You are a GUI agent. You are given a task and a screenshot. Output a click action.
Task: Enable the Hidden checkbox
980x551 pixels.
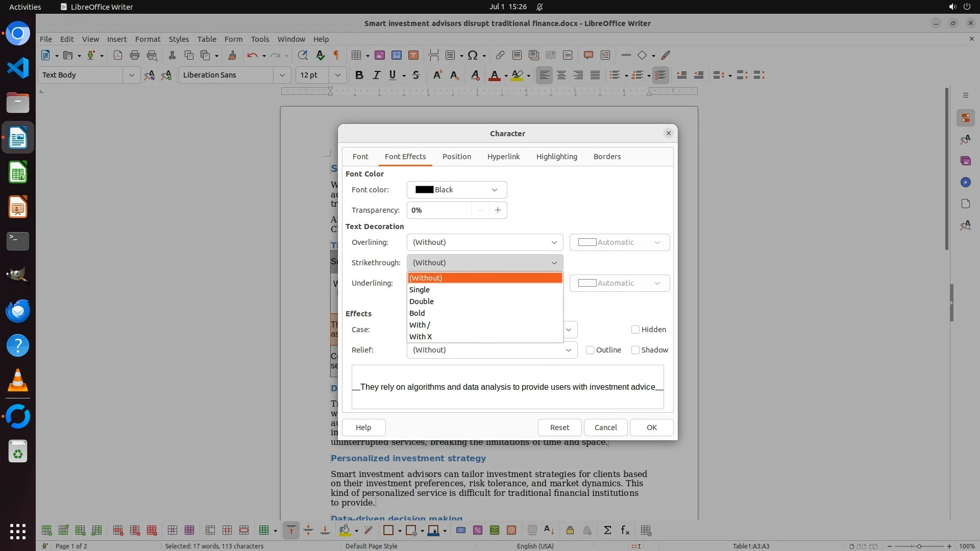click(x=635, y=330)
